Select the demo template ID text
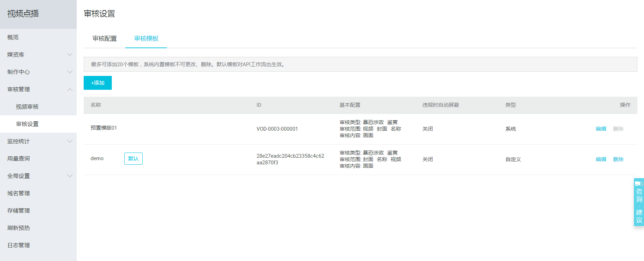This screenshot has width=644, height=261. pyautogui.click(x=290, y=159)
